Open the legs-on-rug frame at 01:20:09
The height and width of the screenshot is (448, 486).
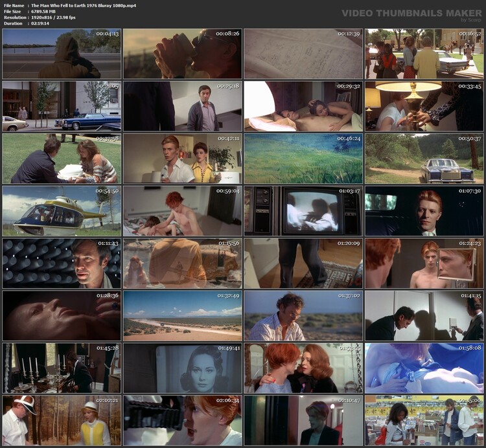(x=303, y=263)
